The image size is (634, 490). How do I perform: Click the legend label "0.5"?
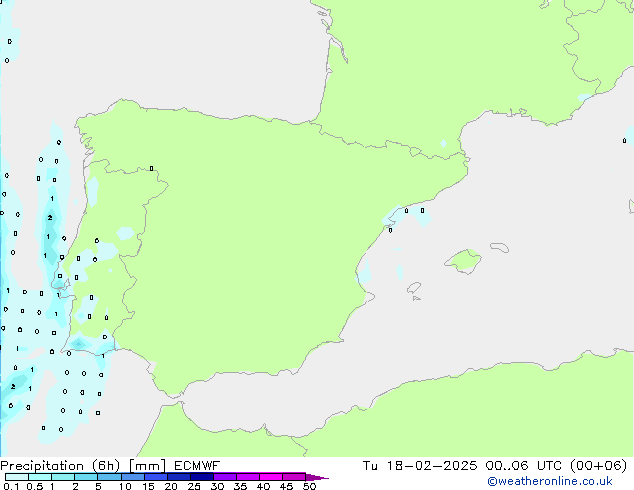[35, 486]
